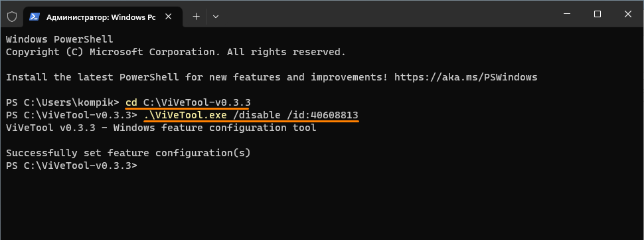Click the empty title bar area

[x=386, y=14]
